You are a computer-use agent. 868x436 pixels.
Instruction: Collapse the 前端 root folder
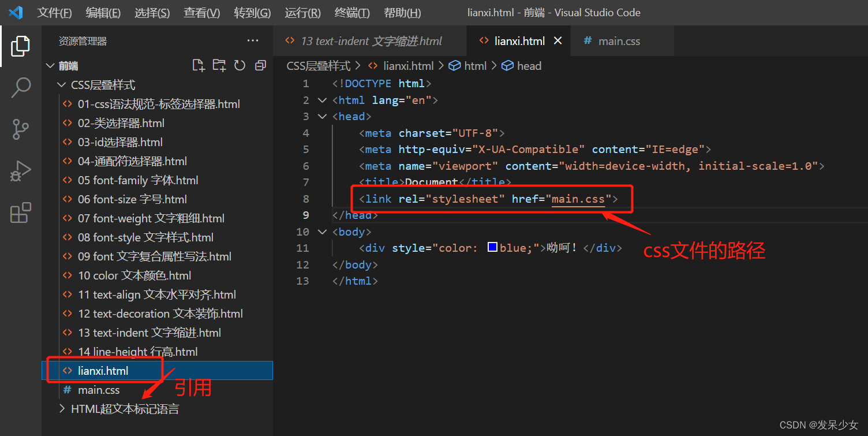point(51,66)
